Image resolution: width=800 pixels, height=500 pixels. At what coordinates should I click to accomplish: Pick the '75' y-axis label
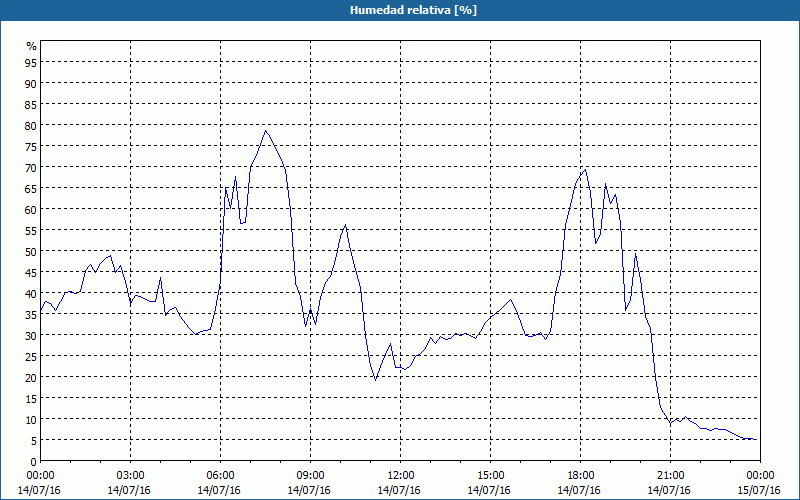click(x=31, y=146)
